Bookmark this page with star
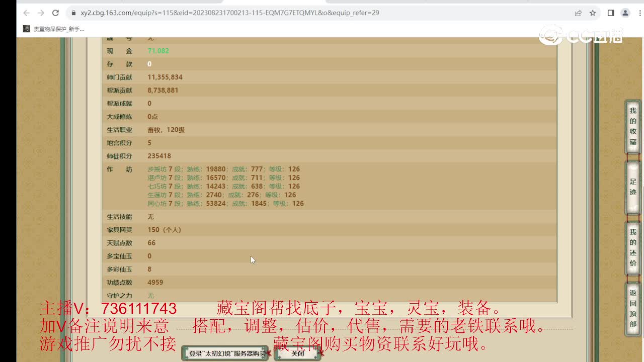The image size is (644, 362). pos(593,13)
